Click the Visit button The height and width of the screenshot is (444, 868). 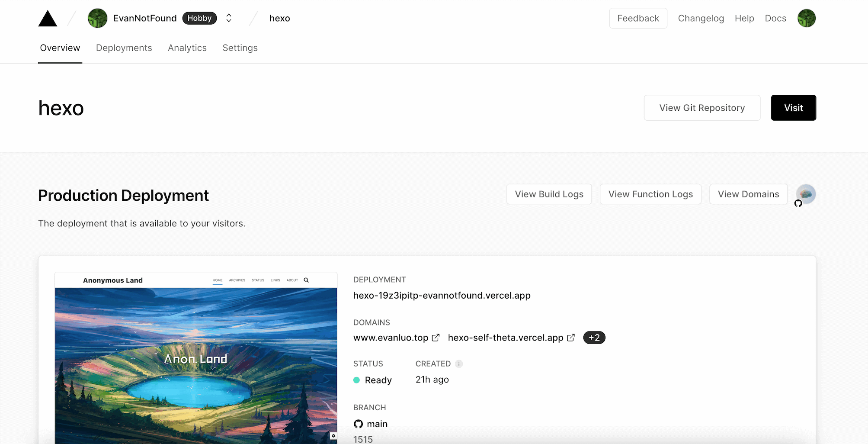pyautogui.click(x=793, y=107)
